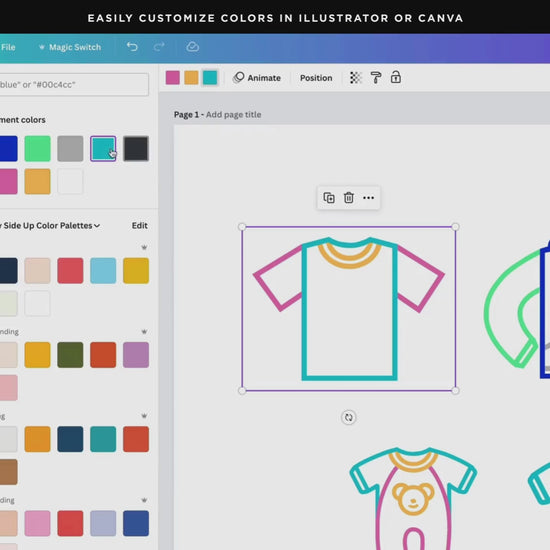Click the crown icon of the third palette
Screen dimensions: 550x550
pos(144,416)
